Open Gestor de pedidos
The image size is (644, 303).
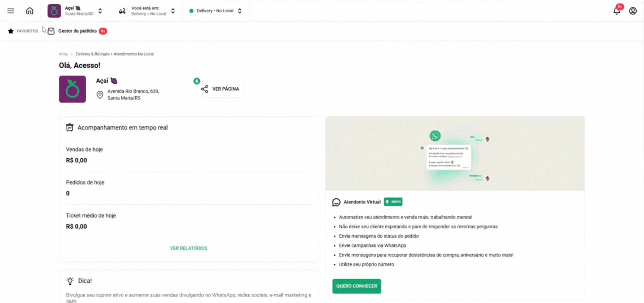pyautogui.click(x=77, y=31)
